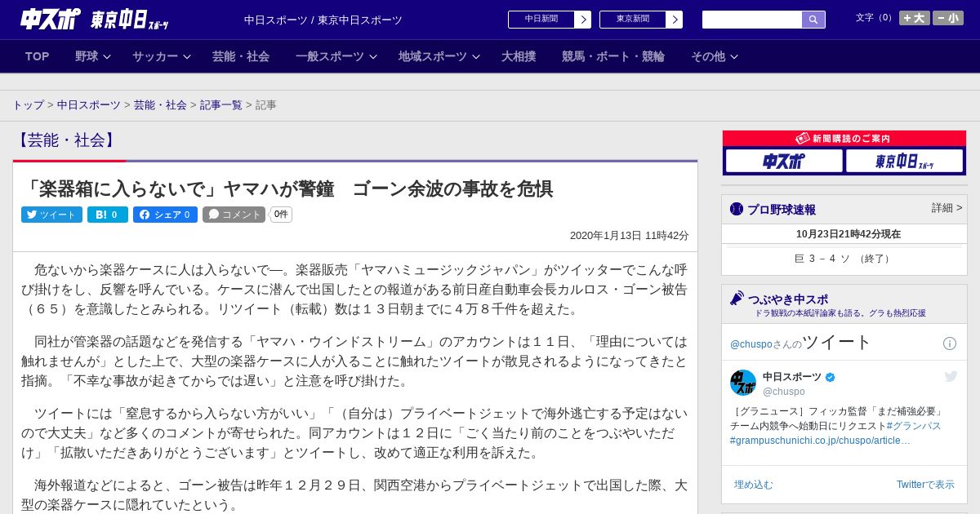The width and height of the screenshot is (980, 514).
Task: Select the 大相撲 menu item
Action: (519, 56)
